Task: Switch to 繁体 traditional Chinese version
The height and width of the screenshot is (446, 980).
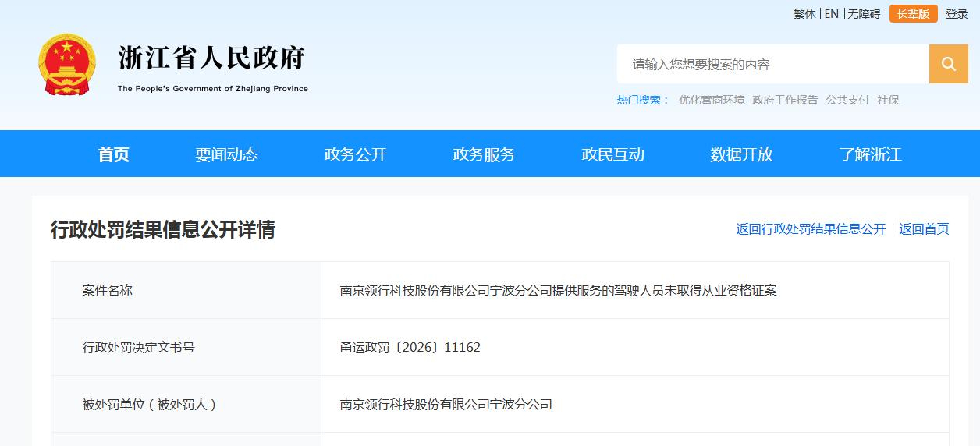Action: (x=804, y=14)
